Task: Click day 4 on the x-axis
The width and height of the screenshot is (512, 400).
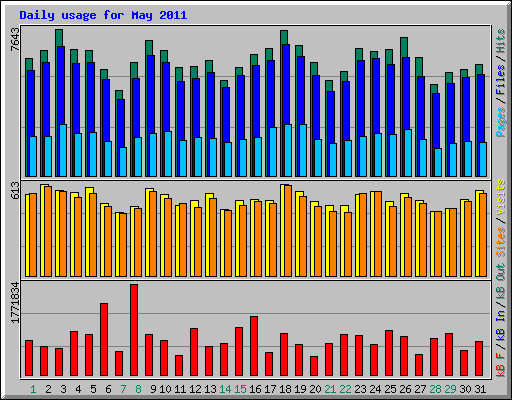Action: (x=78, y=389)
